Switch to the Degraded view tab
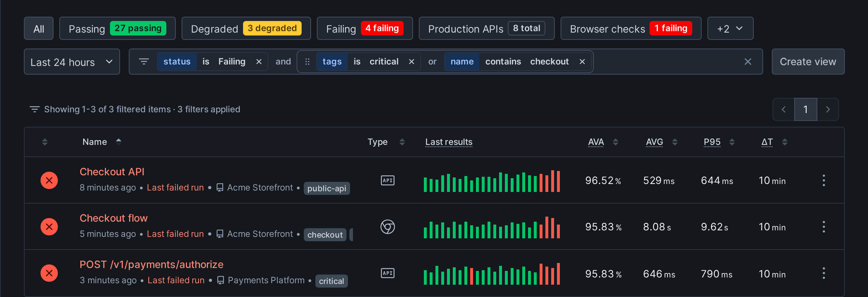 (246, 29)
